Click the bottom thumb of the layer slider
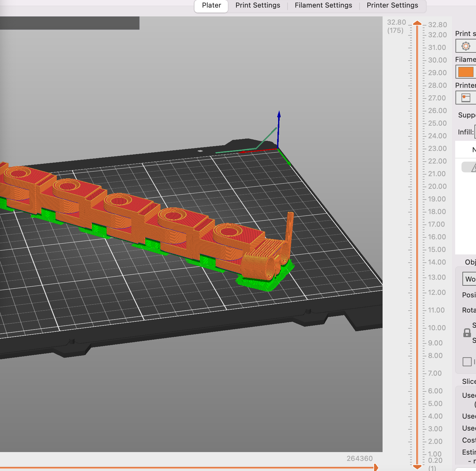 (417, 467)
